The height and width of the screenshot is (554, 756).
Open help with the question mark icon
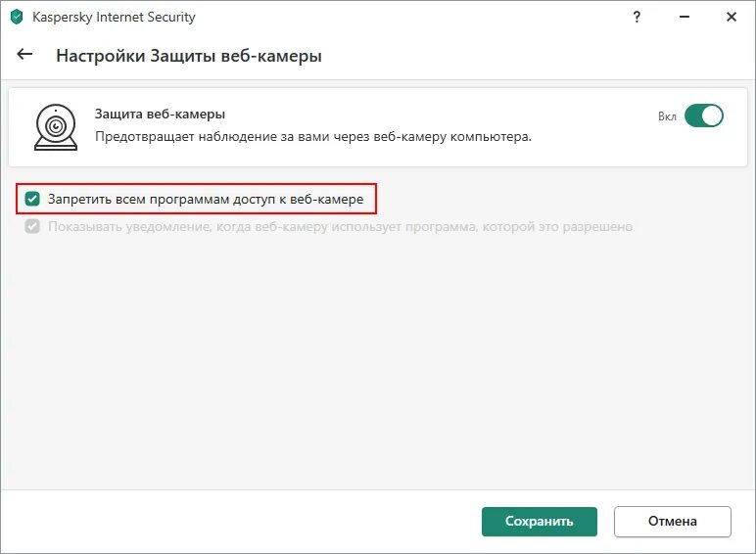[x=637, y=18]
